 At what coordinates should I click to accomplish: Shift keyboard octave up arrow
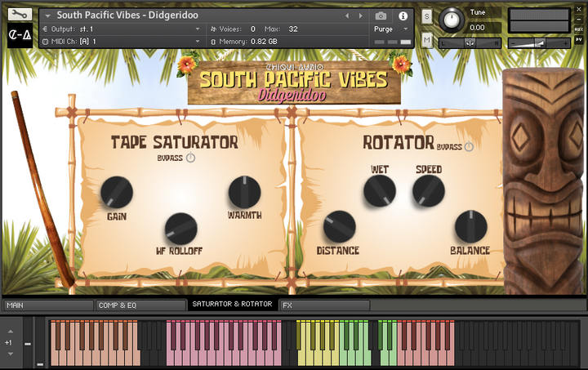[x=11, y=332]
